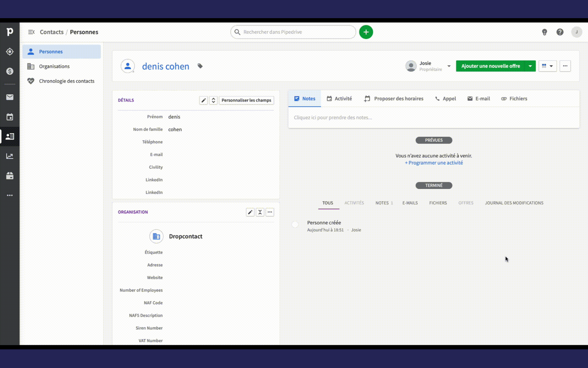Screen dimensions: 588x368
Task: Click the label tag icon next to denis cohen
Action: tap(200, 66)
